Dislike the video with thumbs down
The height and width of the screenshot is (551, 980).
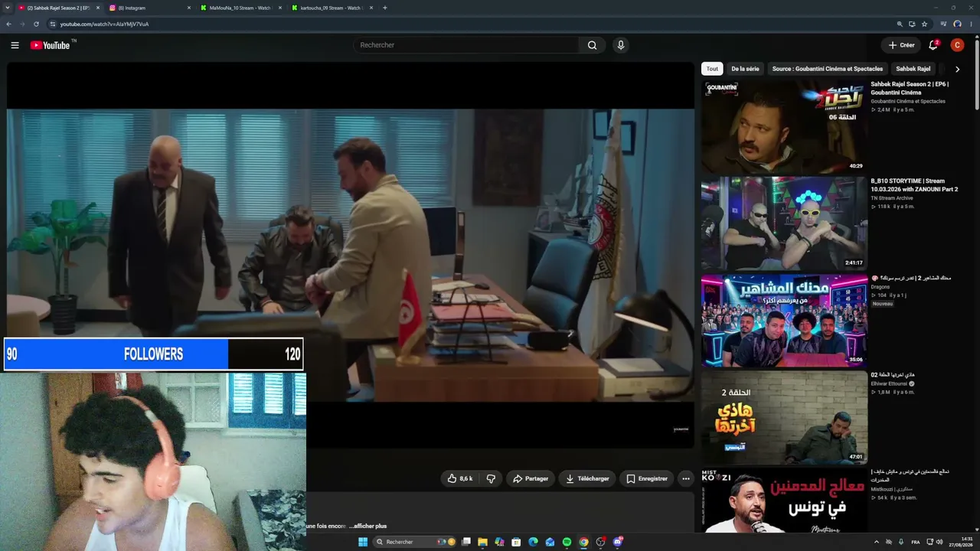click(491, 479)
